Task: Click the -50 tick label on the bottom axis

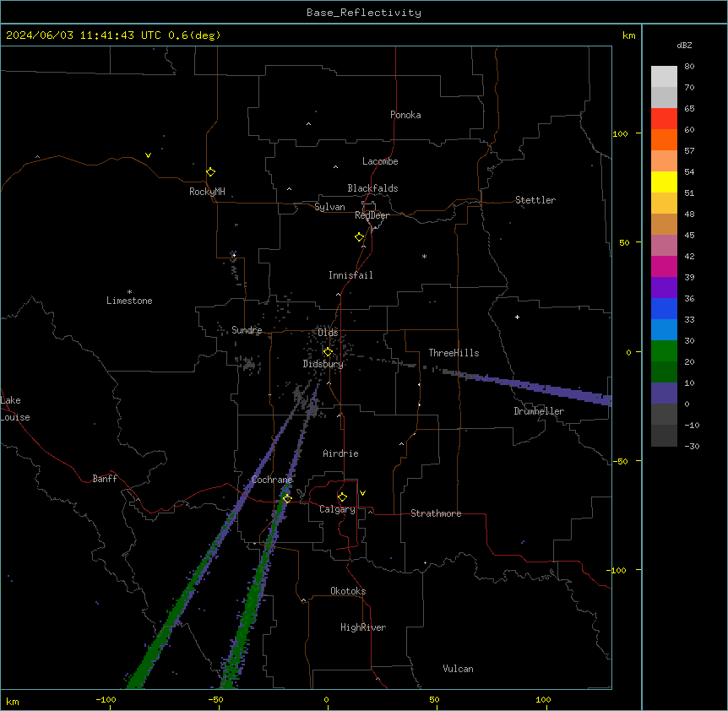Action: [215, 699]
